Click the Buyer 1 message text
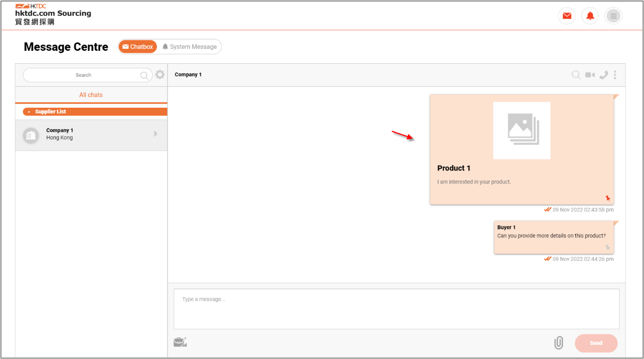Image resolution: width=644 pixels, height=359 pixels. [x=551, y=236]
